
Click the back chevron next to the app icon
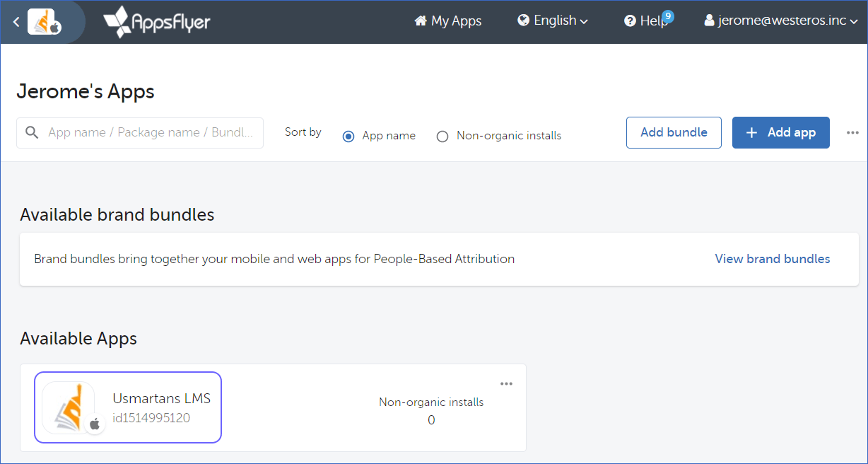[x=16, y=22]
